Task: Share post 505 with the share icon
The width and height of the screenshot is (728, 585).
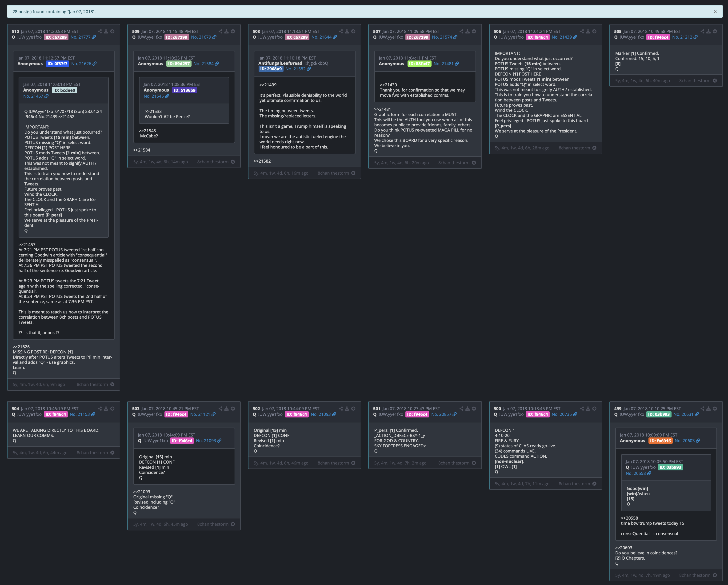Action: [x=702, y=31]
